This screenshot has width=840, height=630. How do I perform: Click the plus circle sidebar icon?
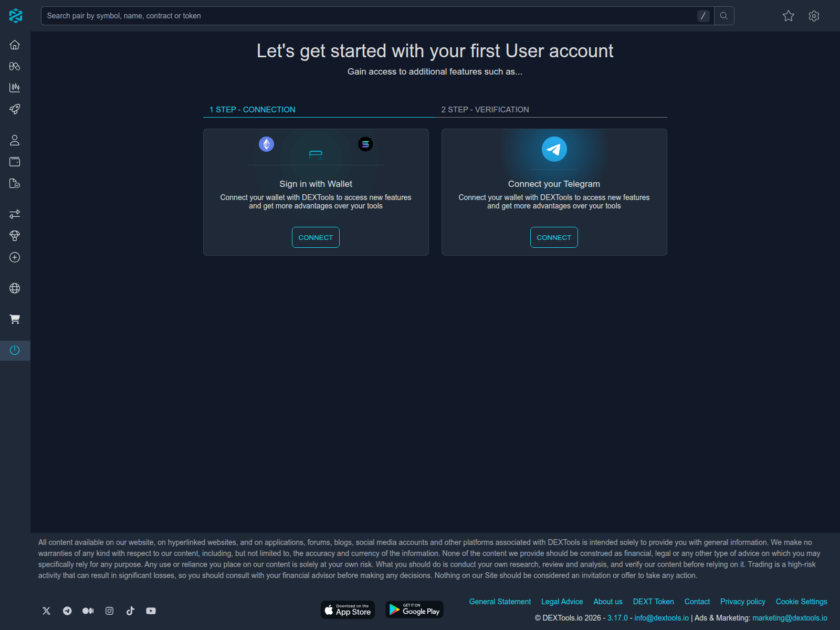15,257
